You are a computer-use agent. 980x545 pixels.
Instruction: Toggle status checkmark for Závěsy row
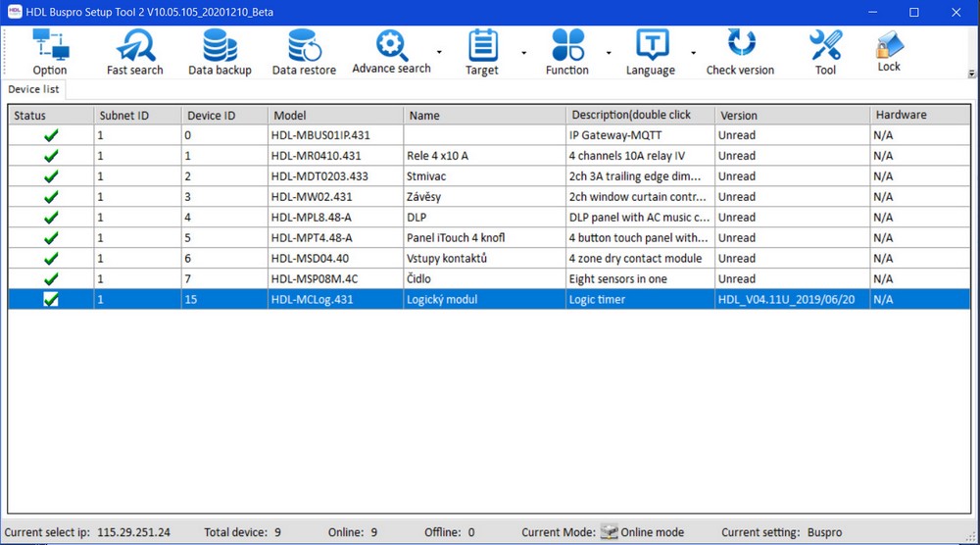[51, 197]
